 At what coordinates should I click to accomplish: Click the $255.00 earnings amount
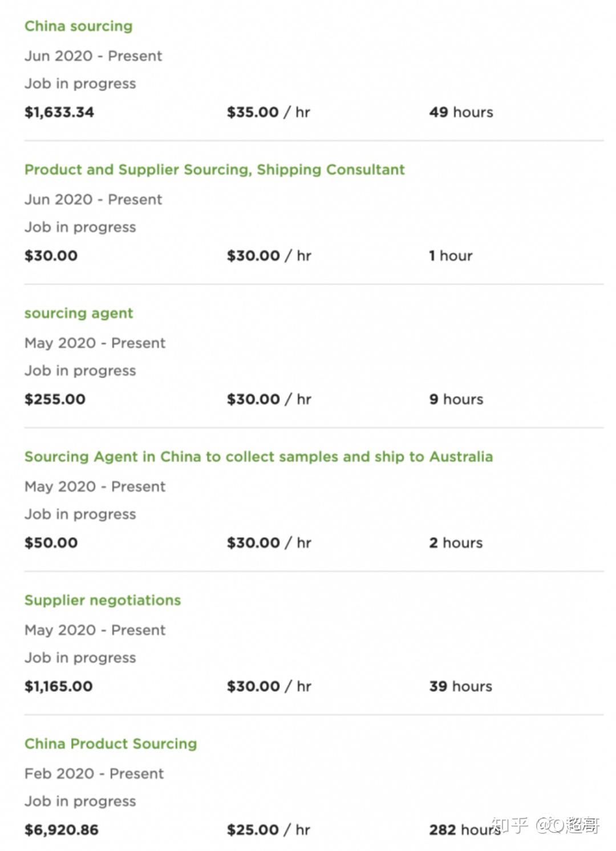coord(55,399)
